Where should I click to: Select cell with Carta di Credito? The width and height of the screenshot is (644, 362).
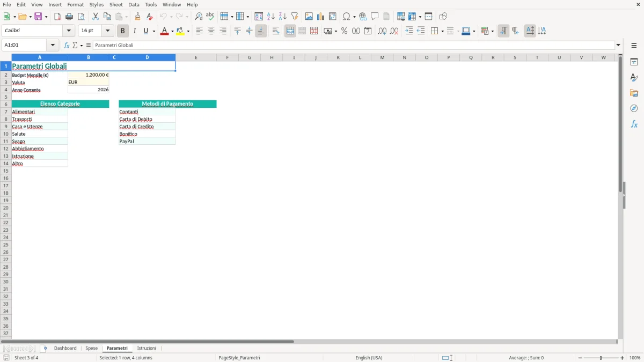click(147, 127)
